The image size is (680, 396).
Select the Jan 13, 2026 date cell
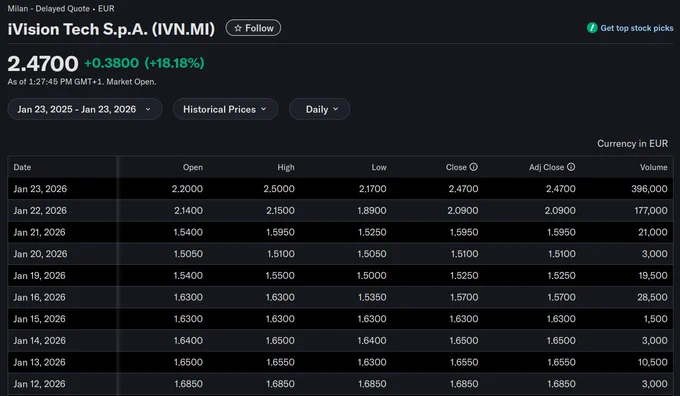coord(39,362)
